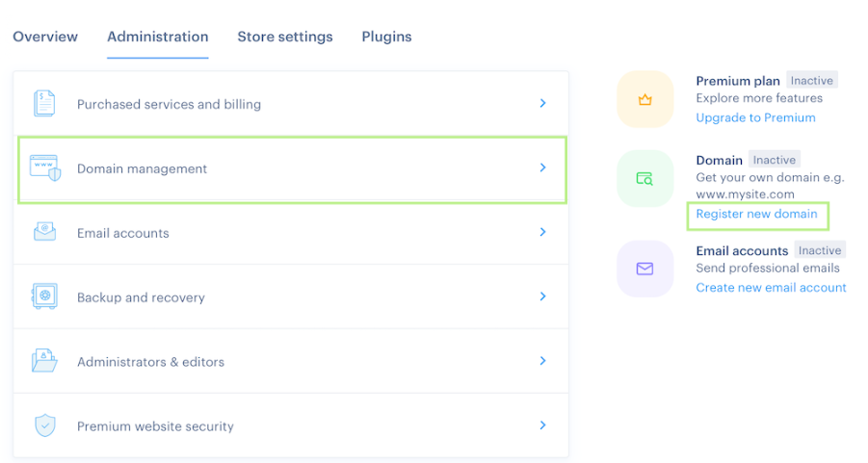Click the Inactive badge next to Domain
The height and width of the screenshot is (463, 868).
774,160
